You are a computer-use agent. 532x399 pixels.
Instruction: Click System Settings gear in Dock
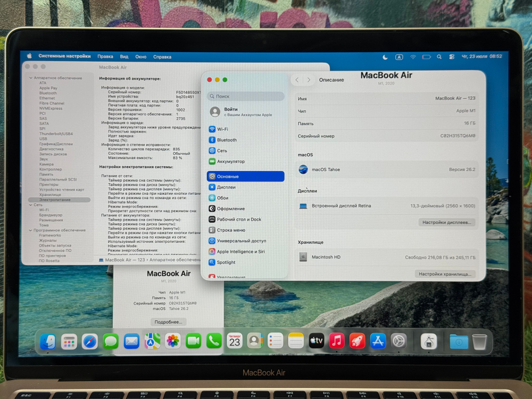398,342
